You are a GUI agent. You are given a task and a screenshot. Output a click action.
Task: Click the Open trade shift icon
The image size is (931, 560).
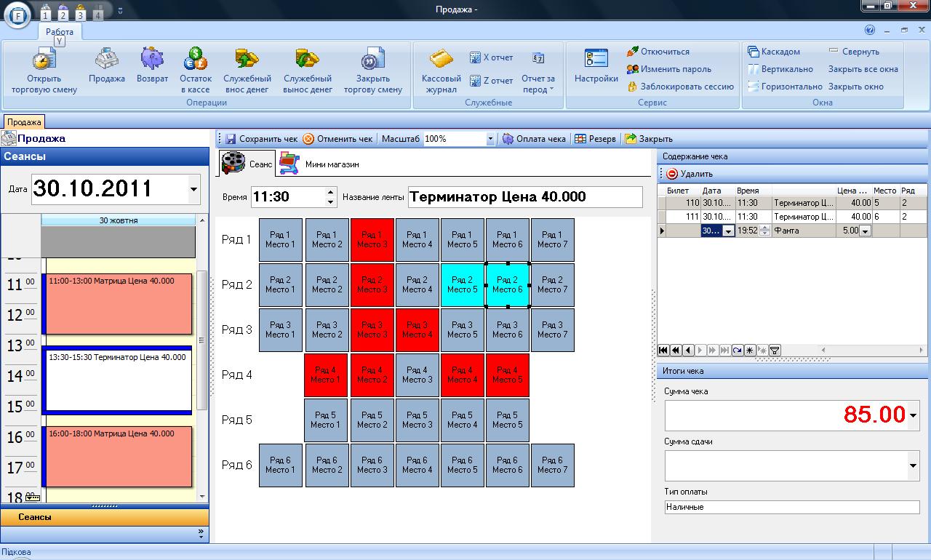click(44, 60)
